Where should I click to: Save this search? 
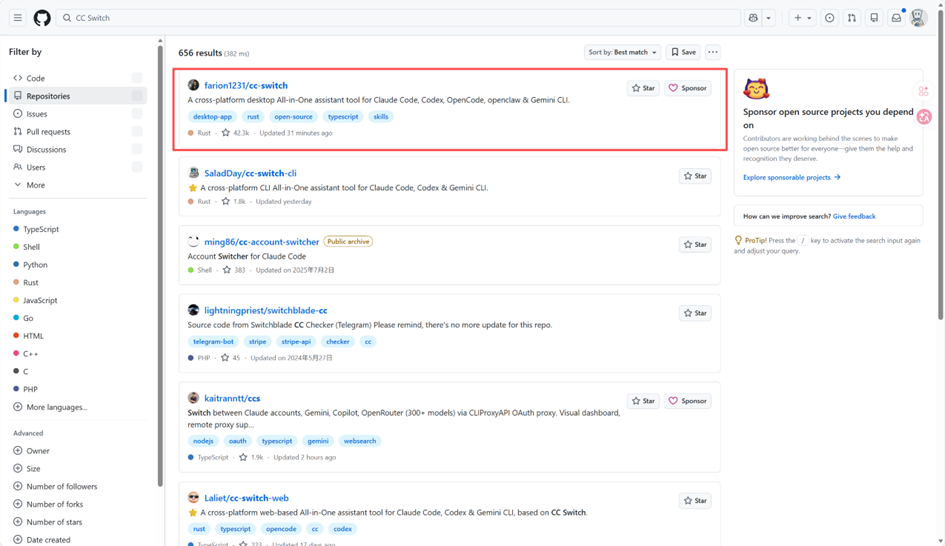click(683, 52)
